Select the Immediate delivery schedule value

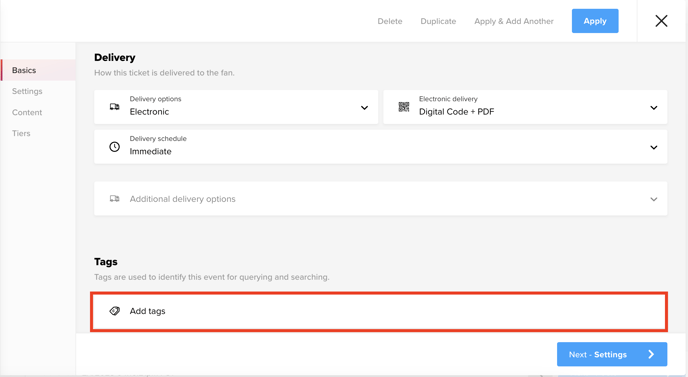point(150,151)
